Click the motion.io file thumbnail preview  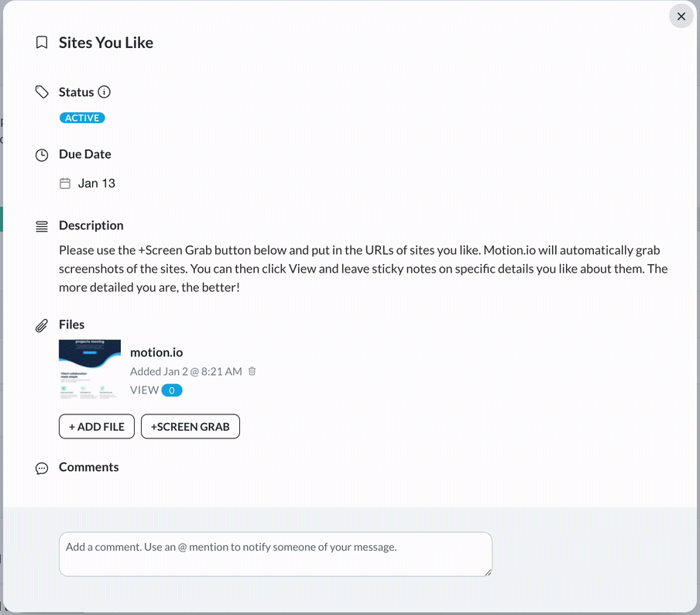(90, 369)
